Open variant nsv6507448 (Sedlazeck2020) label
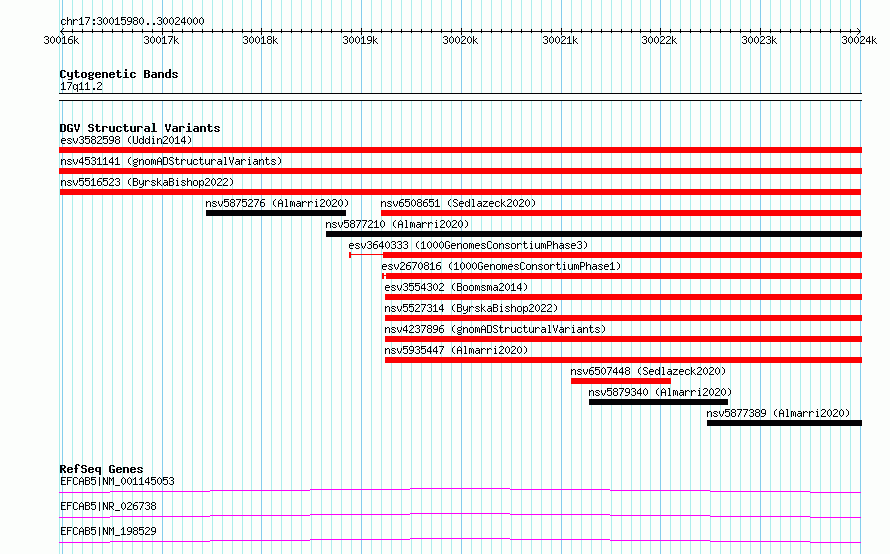Screen dimensions: 890x554 pyautogui.click(x=648, y=371)
